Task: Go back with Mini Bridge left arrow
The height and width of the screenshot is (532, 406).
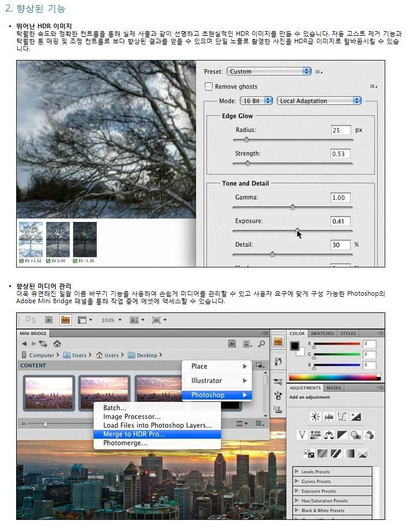Action: coord(24,344)
